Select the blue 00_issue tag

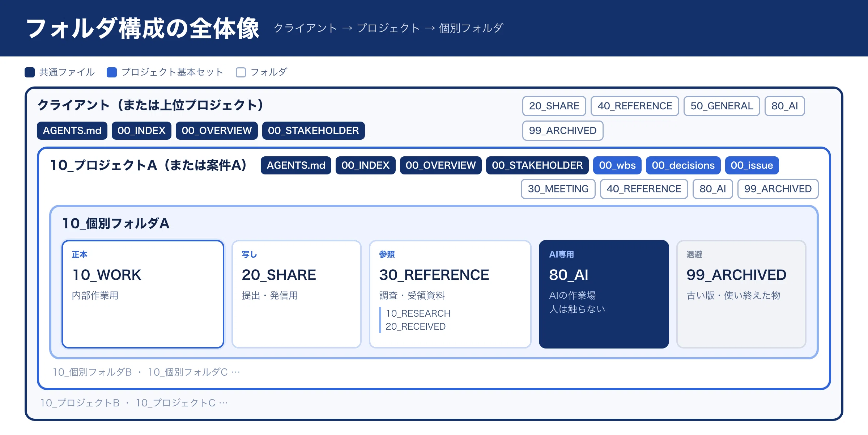(752, 165)
